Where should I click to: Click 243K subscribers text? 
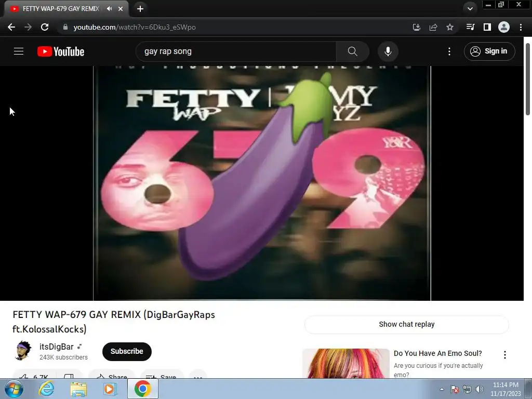point(63,357)
